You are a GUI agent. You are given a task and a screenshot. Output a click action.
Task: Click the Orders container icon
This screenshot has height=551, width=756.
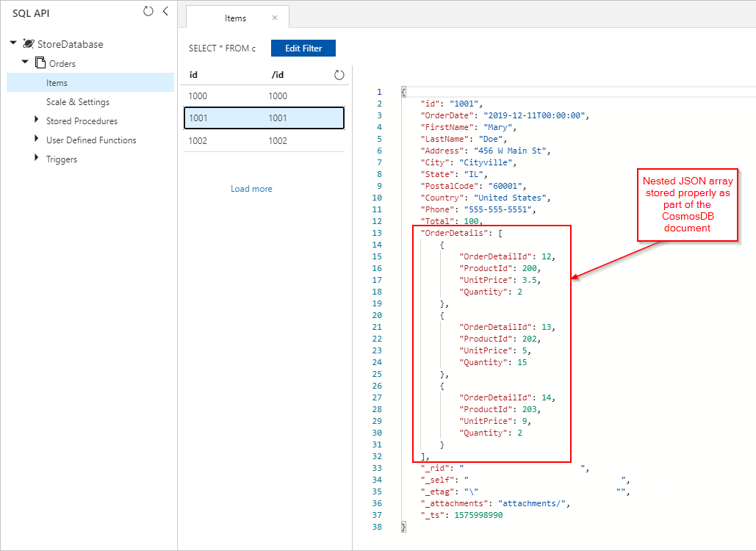click(39, 63)
